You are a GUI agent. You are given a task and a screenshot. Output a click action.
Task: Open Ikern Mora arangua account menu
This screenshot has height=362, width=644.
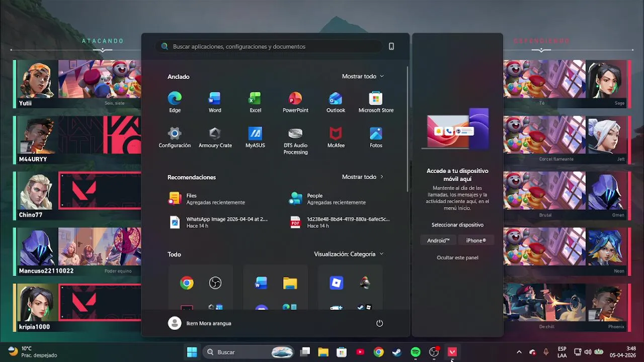tap(200, 323)
